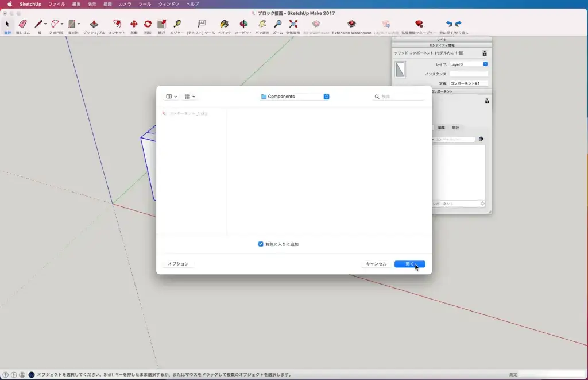Click the credits status bar icon
The width and height of the screenshot is (588, 380).
point(14,374)
